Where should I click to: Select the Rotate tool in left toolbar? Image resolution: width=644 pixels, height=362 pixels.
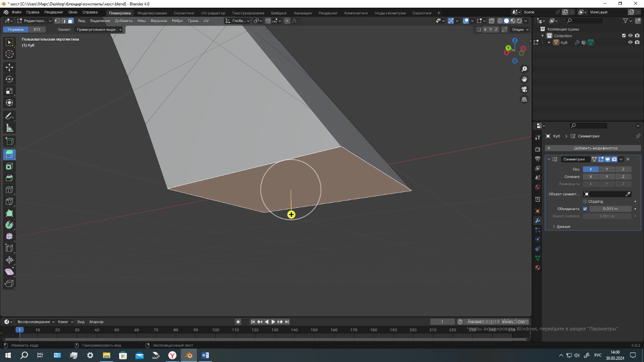click(x=9, y=79)
